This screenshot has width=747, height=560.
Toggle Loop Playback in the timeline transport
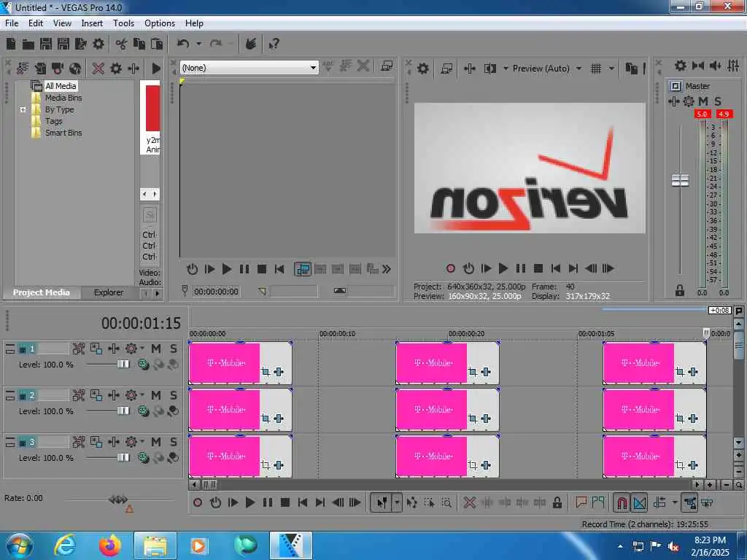[x=215, y=502]
